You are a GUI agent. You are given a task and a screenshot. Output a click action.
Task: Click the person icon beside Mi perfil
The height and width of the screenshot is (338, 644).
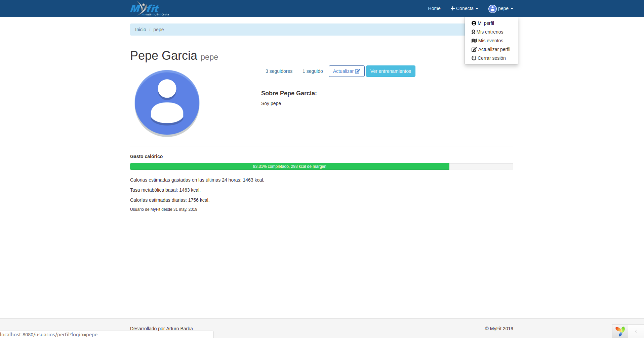(x=474, y=23)
